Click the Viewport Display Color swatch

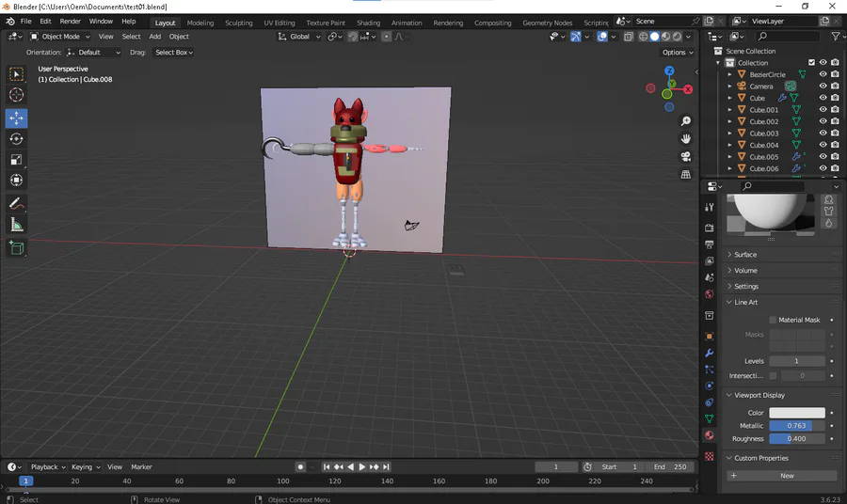click(x=797, y=413)
